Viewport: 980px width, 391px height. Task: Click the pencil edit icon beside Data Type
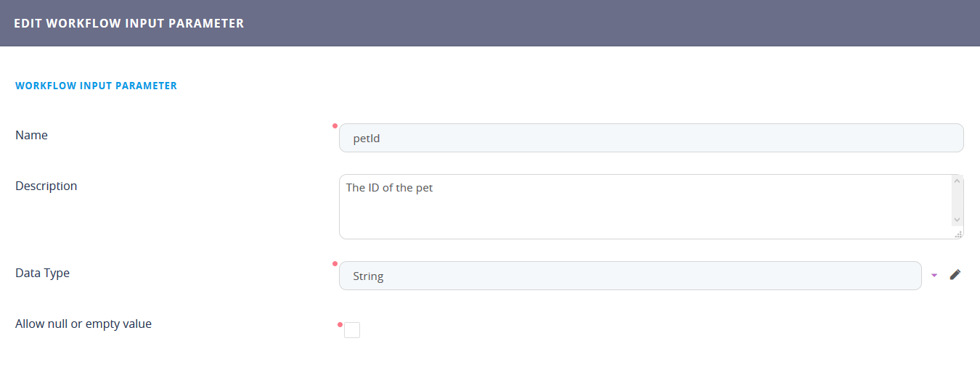tap(955, 274)
